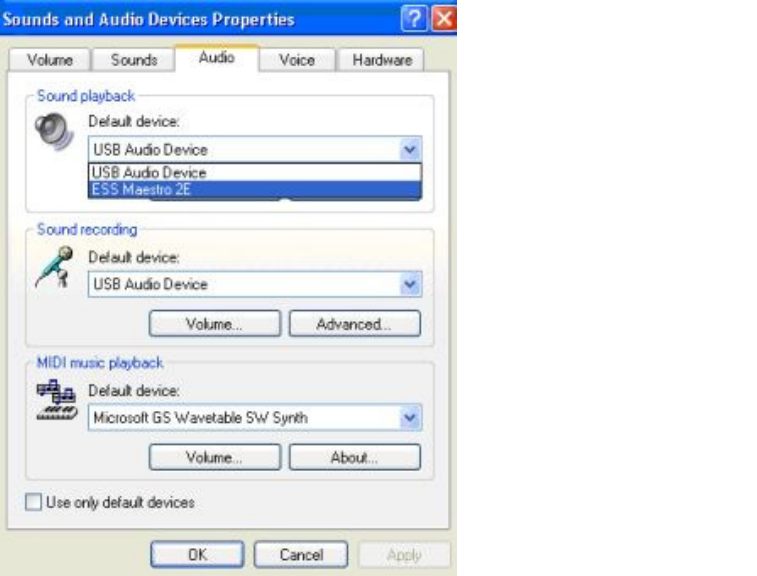Open the Sound recording device dropdown
Screen dimensions: 757x576
[255, 284]
